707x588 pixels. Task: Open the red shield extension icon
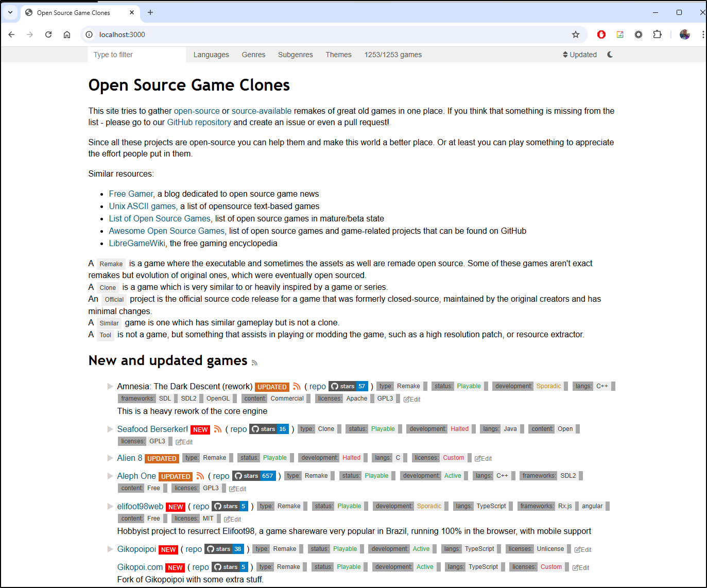(601, 34)
